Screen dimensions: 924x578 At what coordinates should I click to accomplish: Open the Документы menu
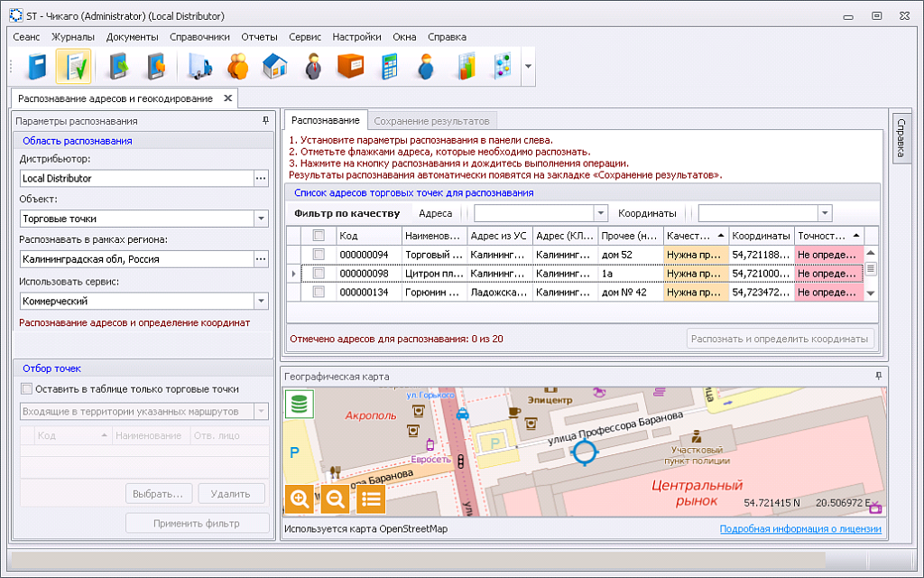(132, 36)
